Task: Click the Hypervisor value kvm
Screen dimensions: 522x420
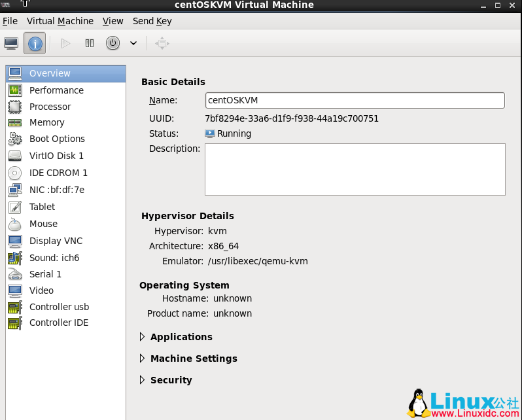Action: click(x=217, y=231)
